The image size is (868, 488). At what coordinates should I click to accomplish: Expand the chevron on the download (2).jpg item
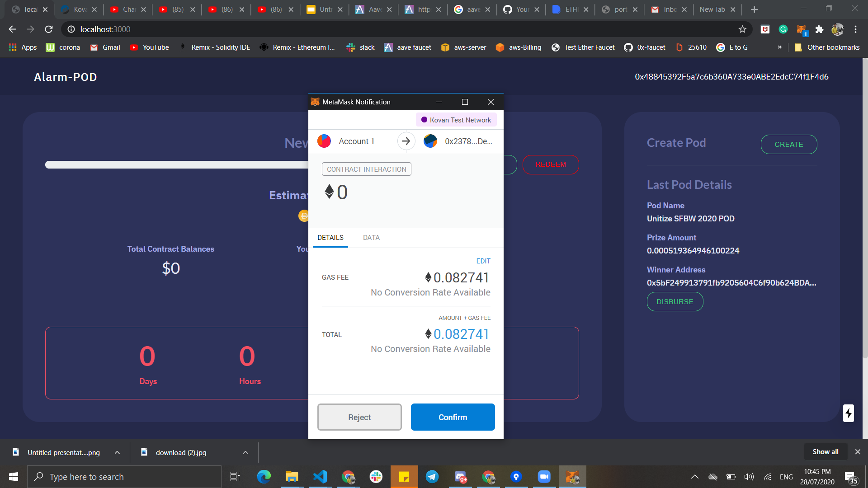(x=245, y=452)
